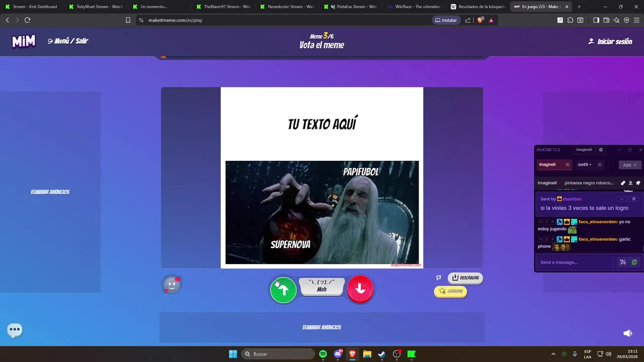Toggle the browser sidebar panel
644x362 pixels.
click(x=596, y=20)
